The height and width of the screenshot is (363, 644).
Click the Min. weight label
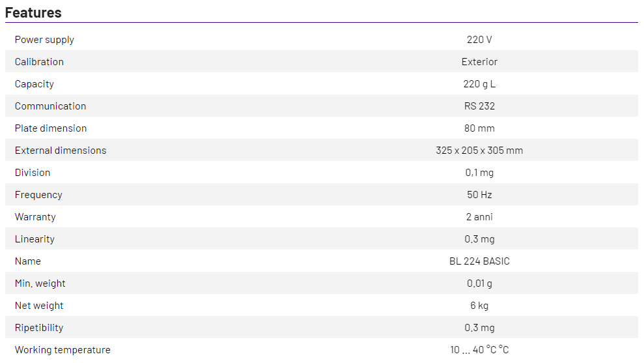point(40,283)
